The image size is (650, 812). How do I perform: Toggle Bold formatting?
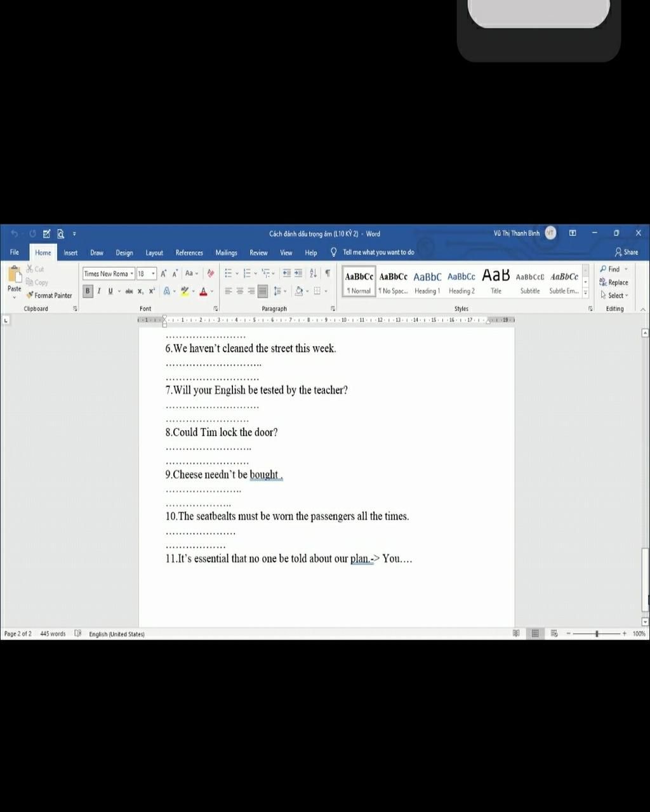pyautogui.click(x=88, y=291)
